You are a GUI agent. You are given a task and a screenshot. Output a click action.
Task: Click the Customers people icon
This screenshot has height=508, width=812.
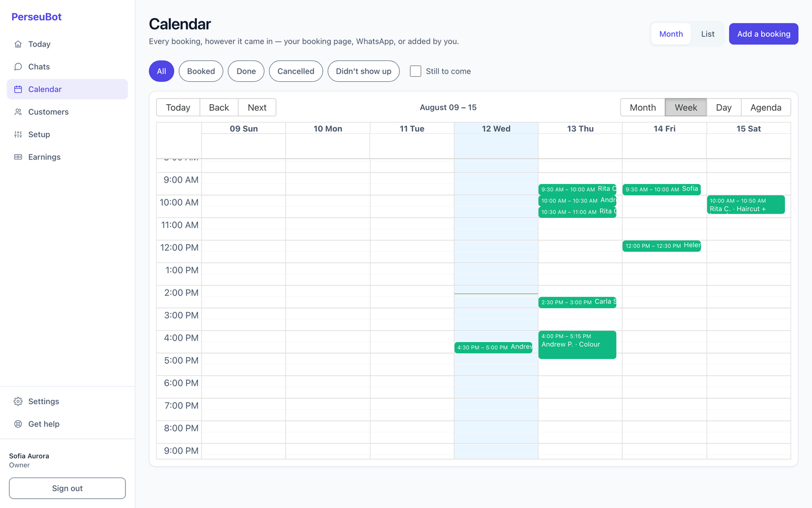point(18,112)
